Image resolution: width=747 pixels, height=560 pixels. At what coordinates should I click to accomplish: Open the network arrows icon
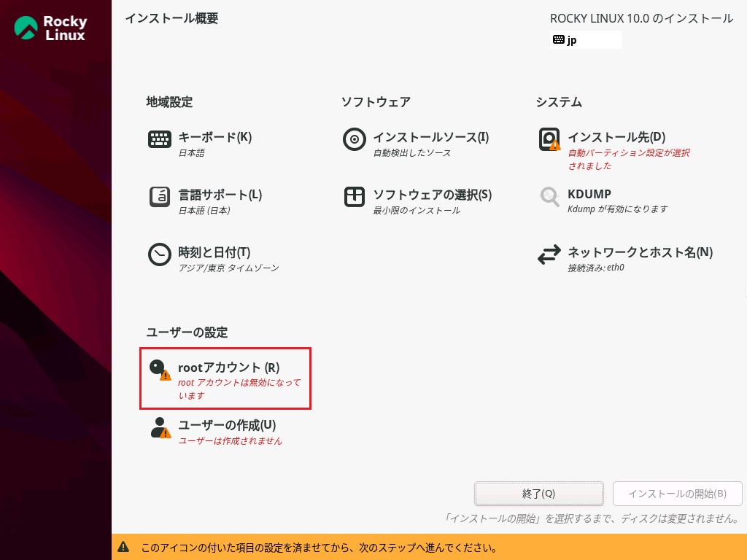tap(549, 255)
